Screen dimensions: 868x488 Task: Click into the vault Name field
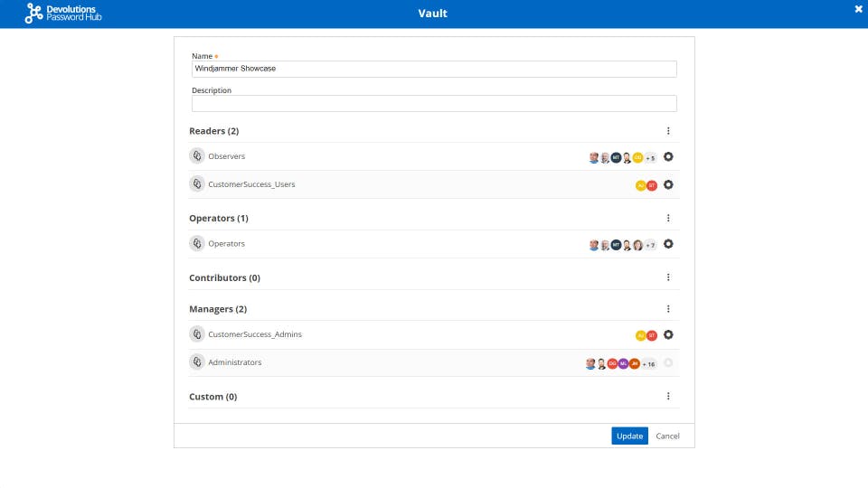pyautogui.click(x=434, y=69)
